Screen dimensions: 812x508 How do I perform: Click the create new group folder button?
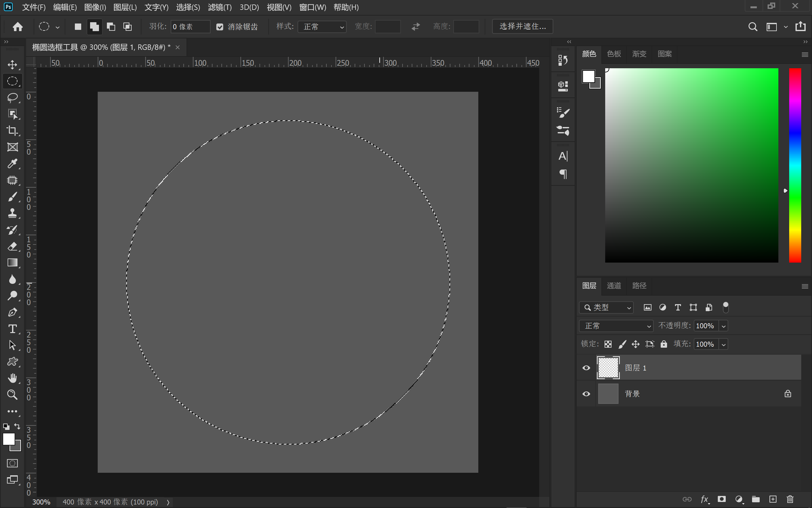pyautogui.click(x=755, y=499)
